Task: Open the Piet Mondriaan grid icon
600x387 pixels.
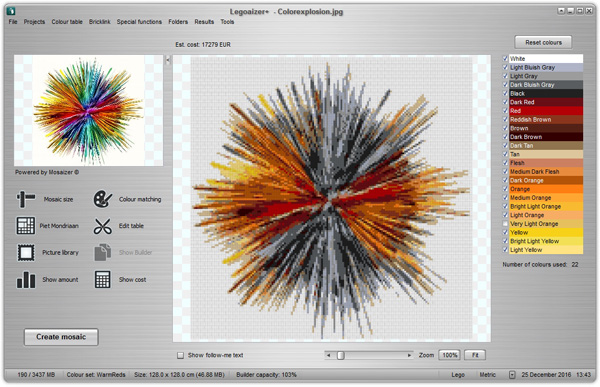Action: click(26, 225)
